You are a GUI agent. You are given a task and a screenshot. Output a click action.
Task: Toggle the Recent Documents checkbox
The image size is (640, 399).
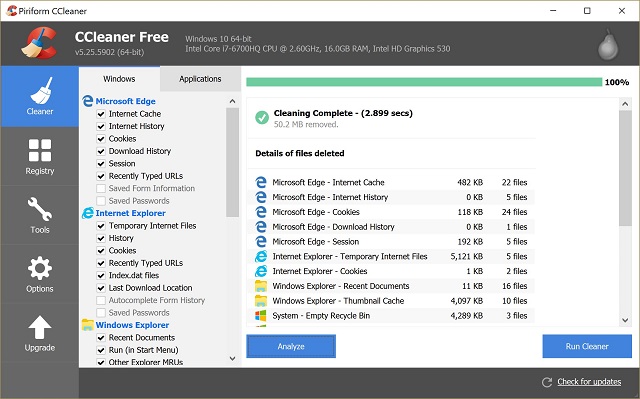pyautogui.click(x=101, y=338)
